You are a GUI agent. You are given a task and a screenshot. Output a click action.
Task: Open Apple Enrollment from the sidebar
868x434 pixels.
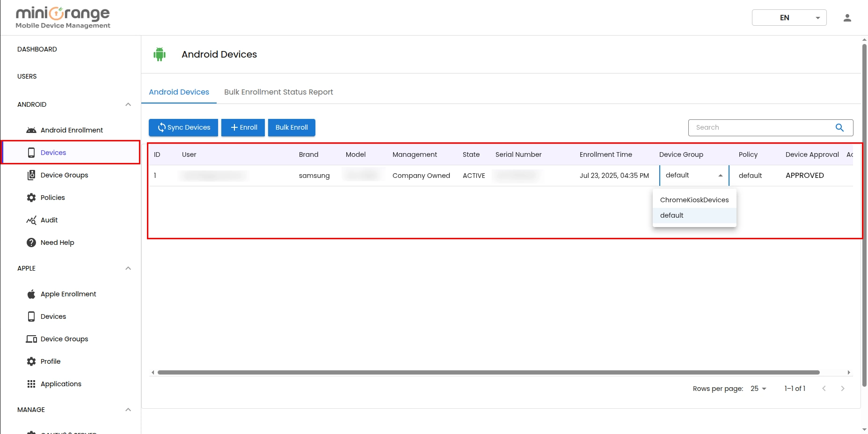coord(68,294)
